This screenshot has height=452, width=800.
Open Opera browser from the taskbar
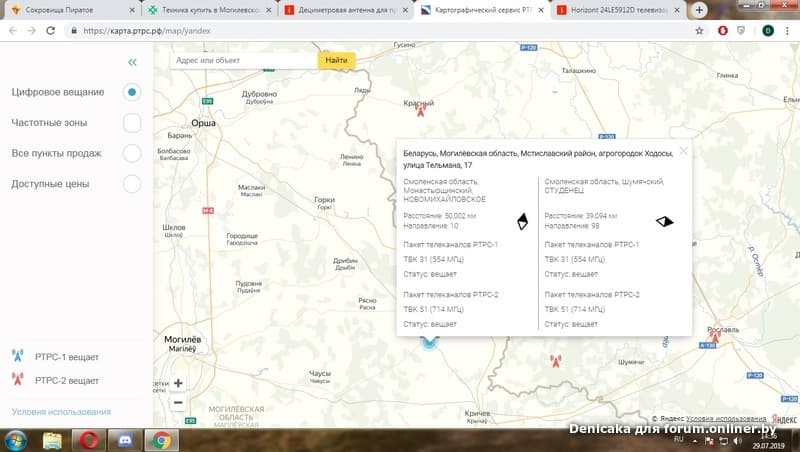[89, 441]
